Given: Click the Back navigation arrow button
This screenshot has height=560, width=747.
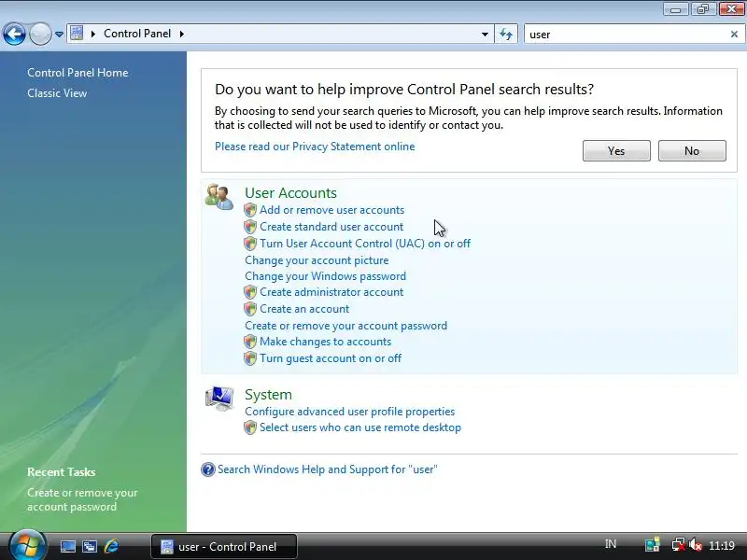Looking at the screenshot, I should point(14,34).
